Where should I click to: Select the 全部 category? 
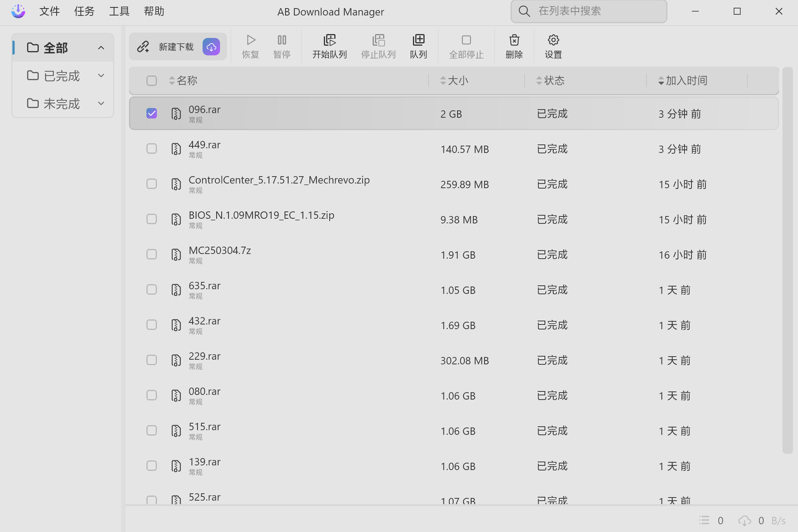(63, 48)
